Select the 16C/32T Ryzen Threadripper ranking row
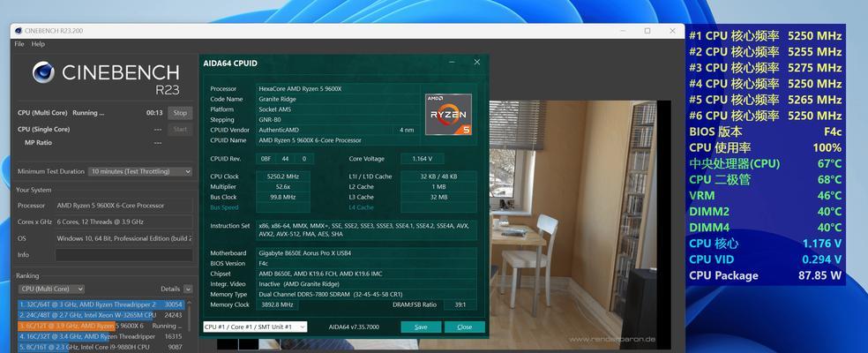Image resolution: width=868 pixels, height=353 pixels. [101, 336]
